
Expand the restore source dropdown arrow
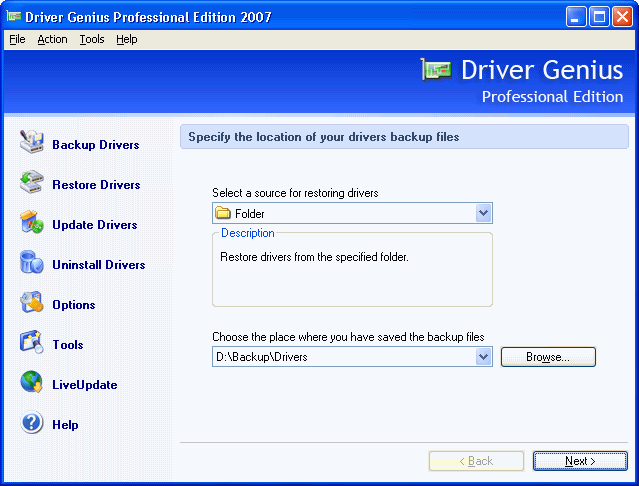[484, 213]
